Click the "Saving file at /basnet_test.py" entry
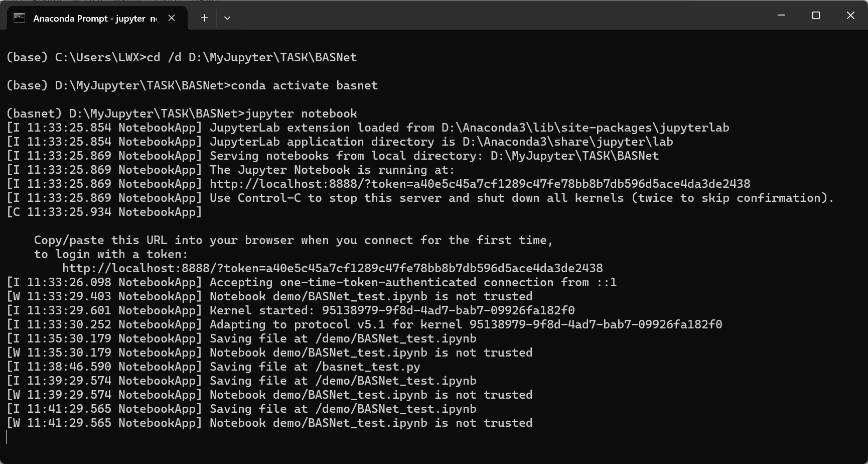 point(315,367)
